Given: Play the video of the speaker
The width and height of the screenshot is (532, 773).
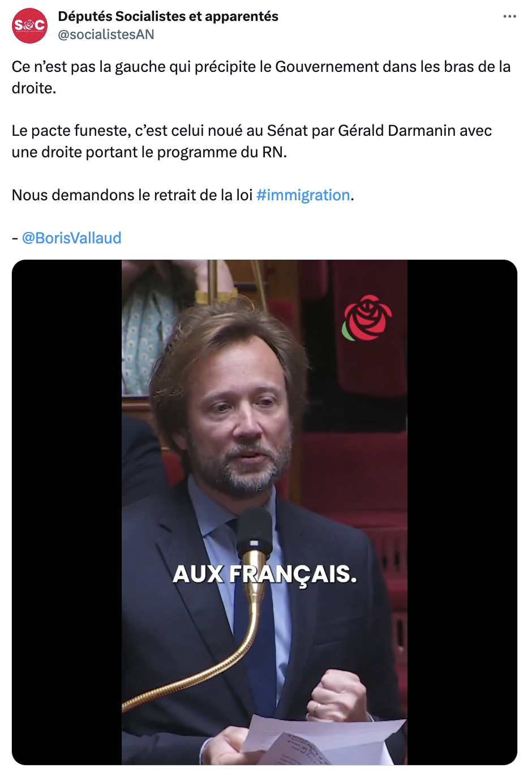Looking at the screenshot, I should pos(264,512).
